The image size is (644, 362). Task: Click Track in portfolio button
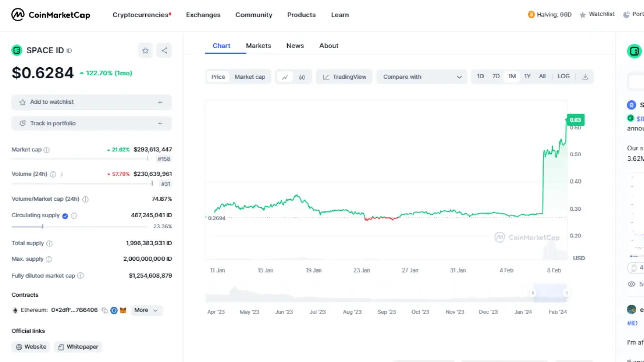click(92, 123)
